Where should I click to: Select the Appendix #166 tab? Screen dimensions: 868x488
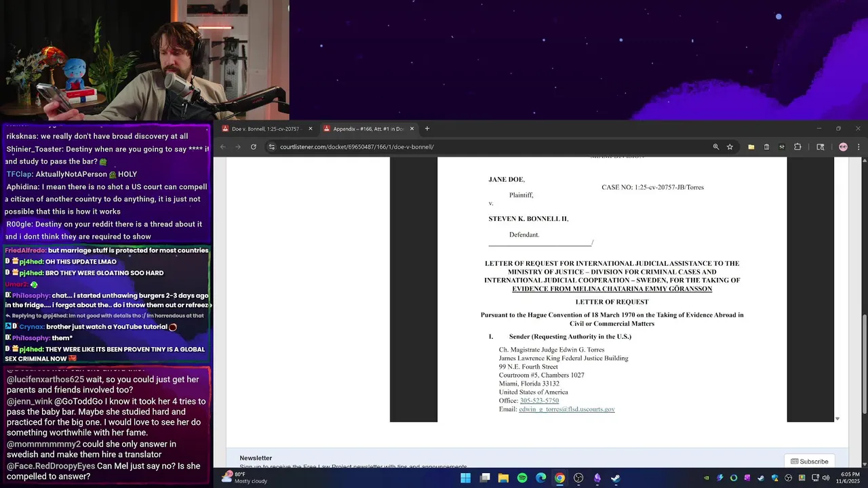370,129
